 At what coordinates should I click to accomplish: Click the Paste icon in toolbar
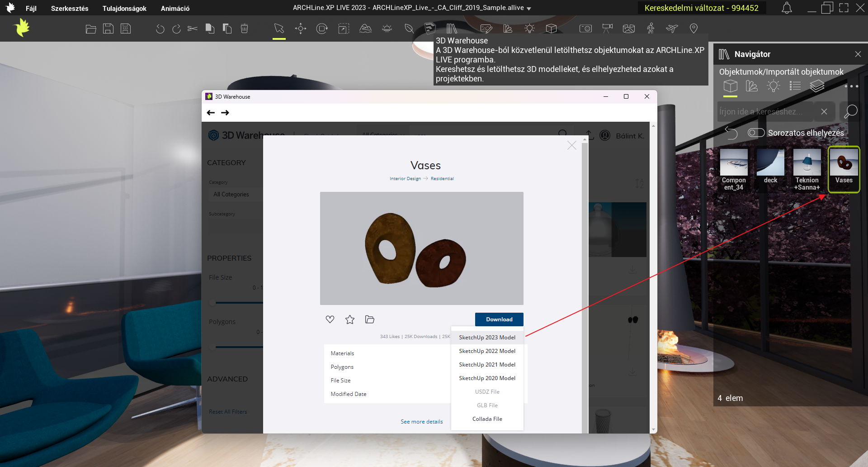pyautogui.click(x=227, y=29)
